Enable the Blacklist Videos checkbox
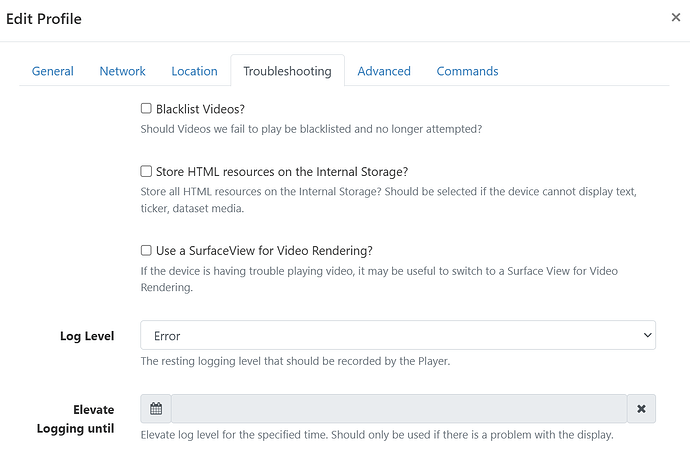 click(x=146, y=108)
